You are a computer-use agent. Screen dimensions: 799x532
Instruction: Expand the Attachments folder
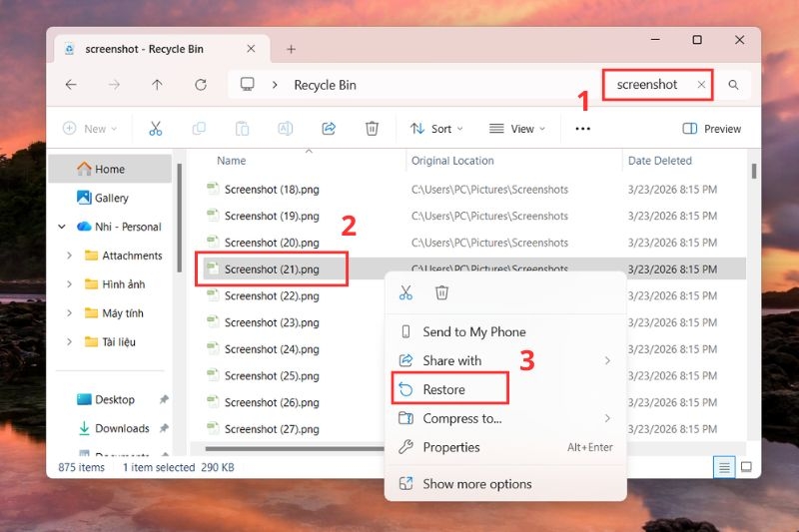pyautogui.click(x=69, y=256)
